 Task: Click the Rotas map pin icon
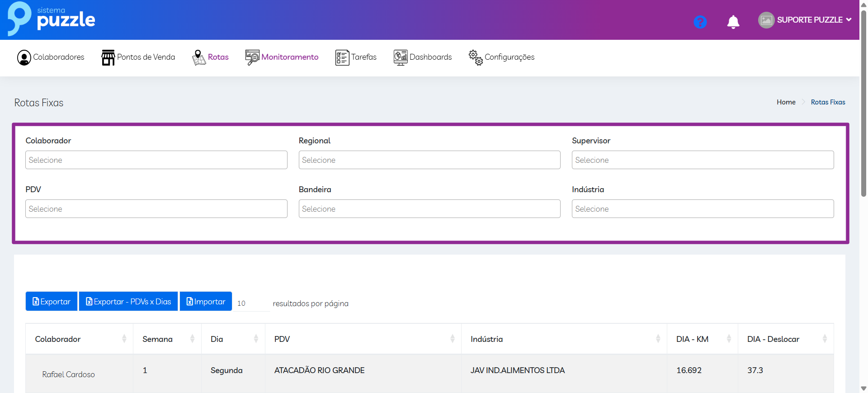coord(198,57)
